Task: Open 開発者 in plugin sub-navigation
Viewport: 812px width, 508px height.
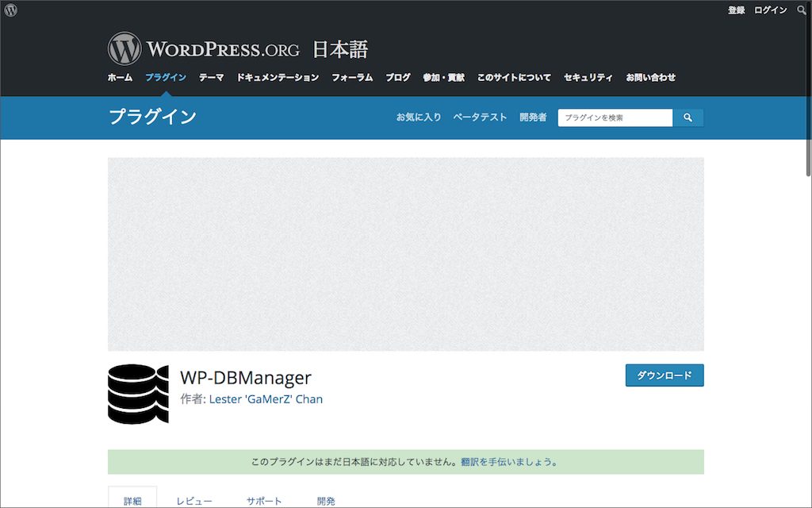Action: coord(533,117)
